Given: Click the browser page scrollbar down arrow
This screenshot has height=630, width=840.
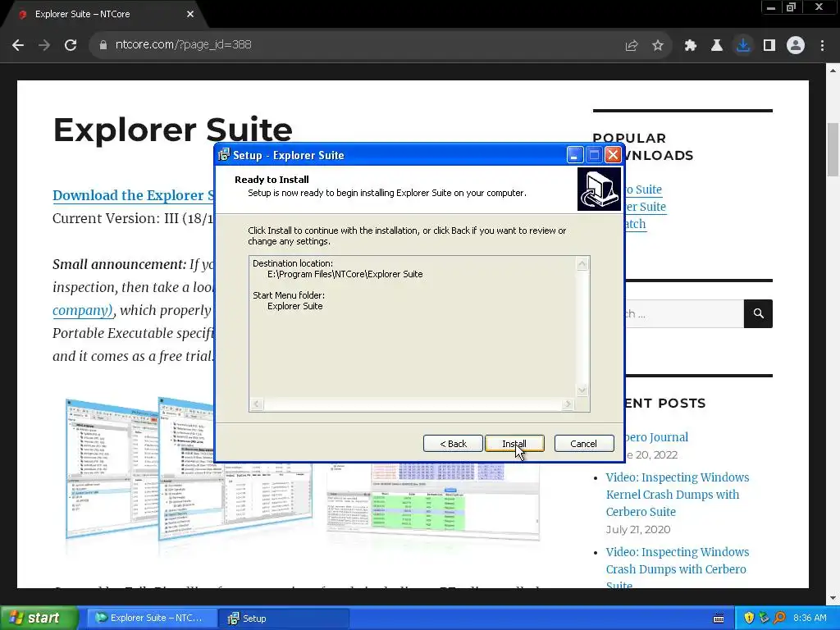Looking at the screenshot, I should coord(833,597).
